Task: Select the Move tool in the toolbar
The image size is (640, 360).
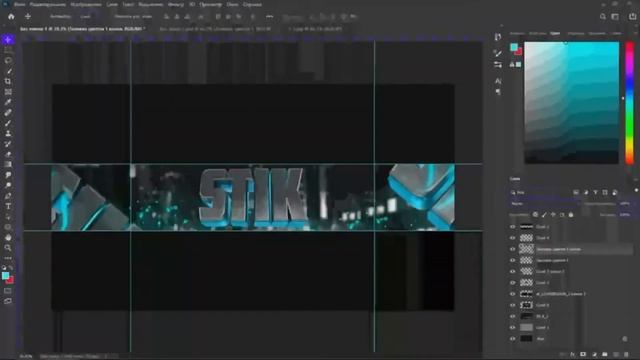Action: [x=8, y=40]
